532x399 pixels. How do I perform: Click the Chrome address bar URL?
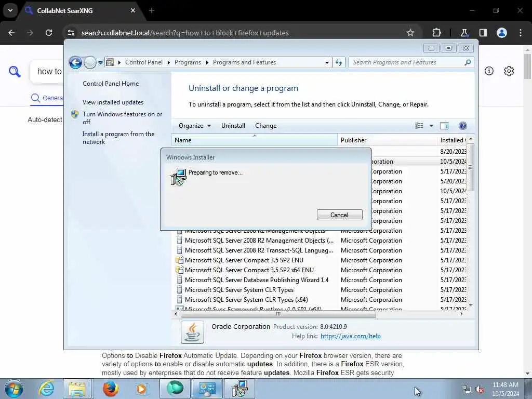click(185, 33)
